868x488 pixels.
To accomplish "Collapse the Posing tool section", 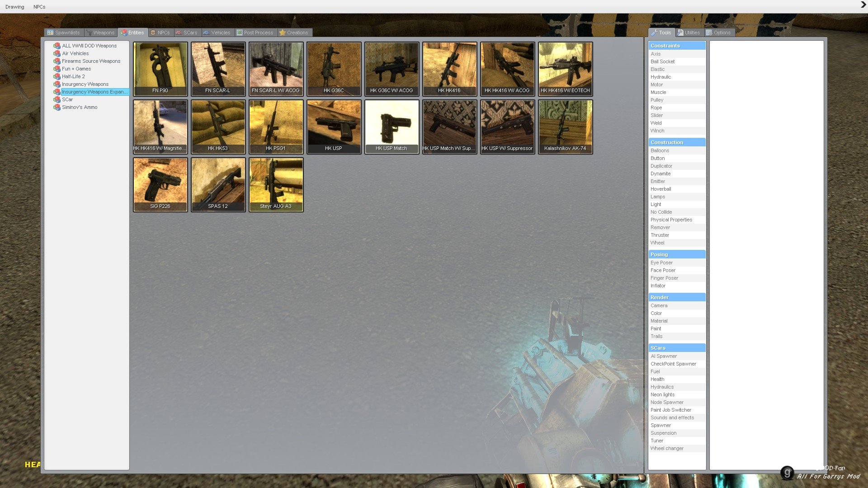I will point(677,254).
